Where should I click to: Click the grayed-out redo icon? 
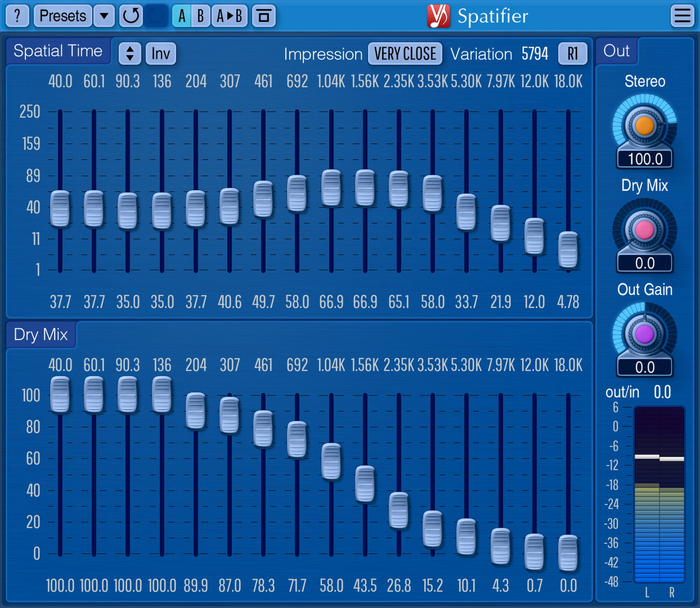(156, 16)
